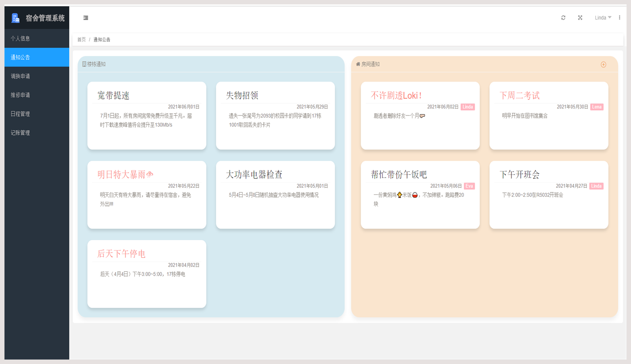Screen dimensions: 631x364
Task: Go to 维修申请 menu item
Action: coord(20,95)
